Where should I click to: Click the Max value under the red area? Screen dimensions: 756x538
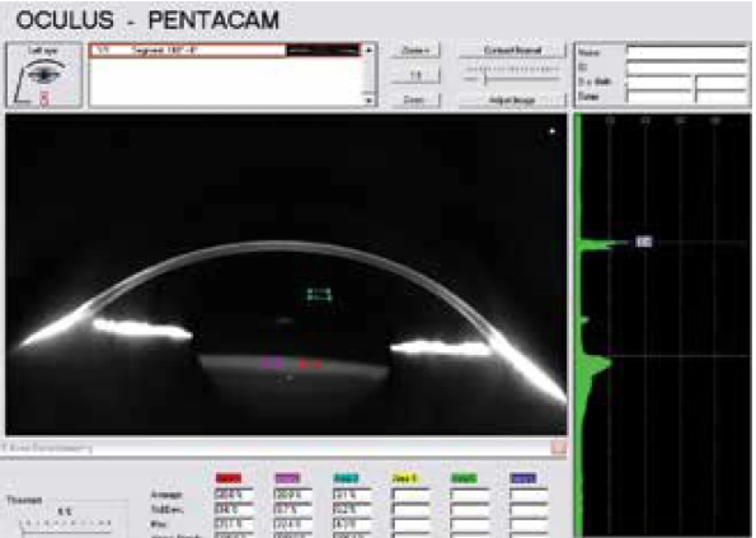pyautogui.click(x=233, y=524)
